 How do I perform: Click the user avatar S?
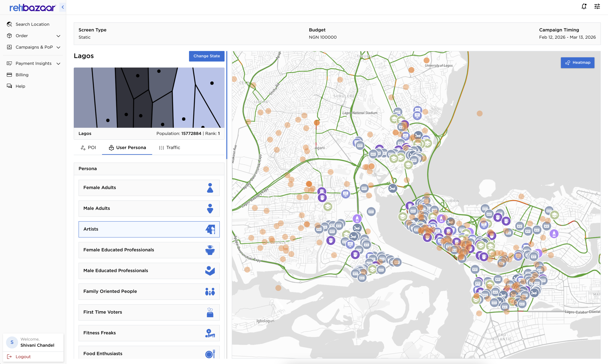click(x=12, y=342)
